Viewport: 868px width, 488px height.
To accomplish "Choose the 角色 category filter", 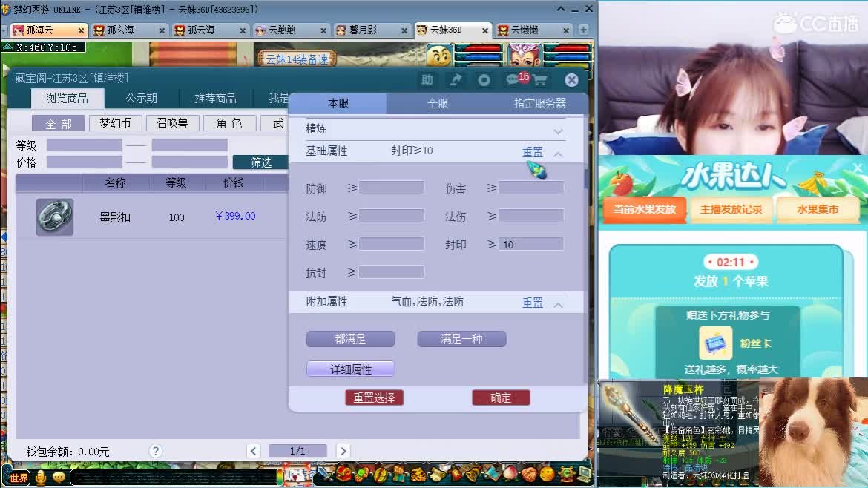I will click(229, 123).
